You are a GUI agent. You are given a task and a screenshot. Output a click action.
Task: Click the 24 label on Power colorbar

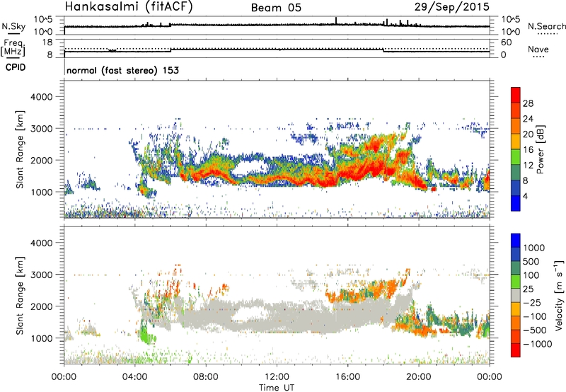tap(528, 119)
